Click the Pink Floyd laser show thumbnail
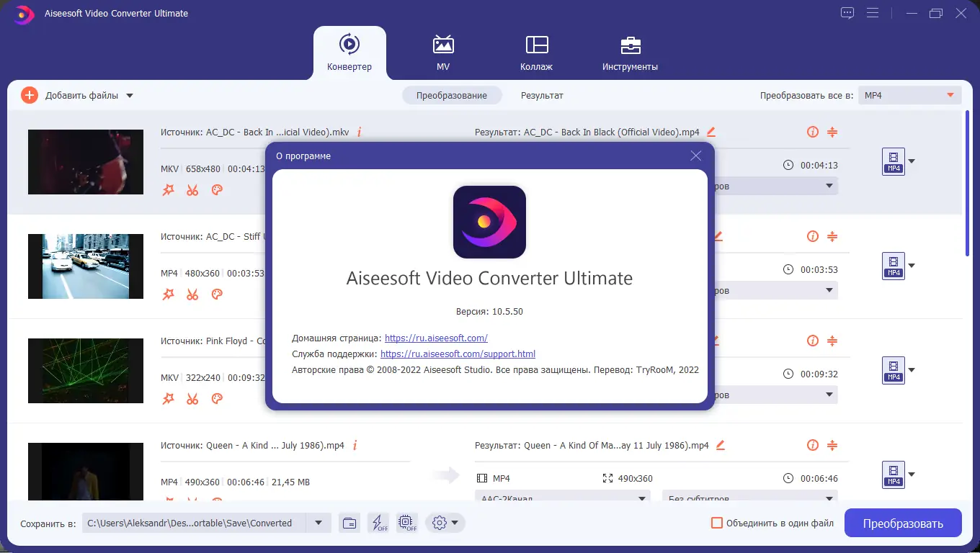 click(86, 371)
